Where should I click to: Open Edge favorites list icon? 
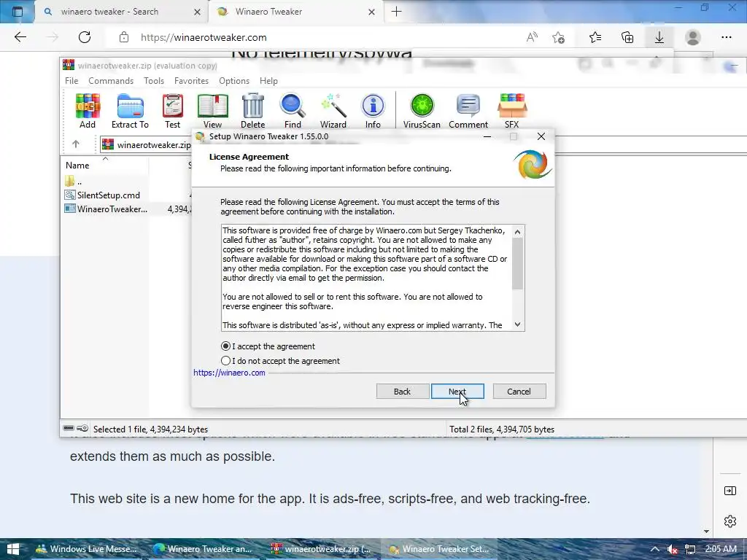[595, 37]
